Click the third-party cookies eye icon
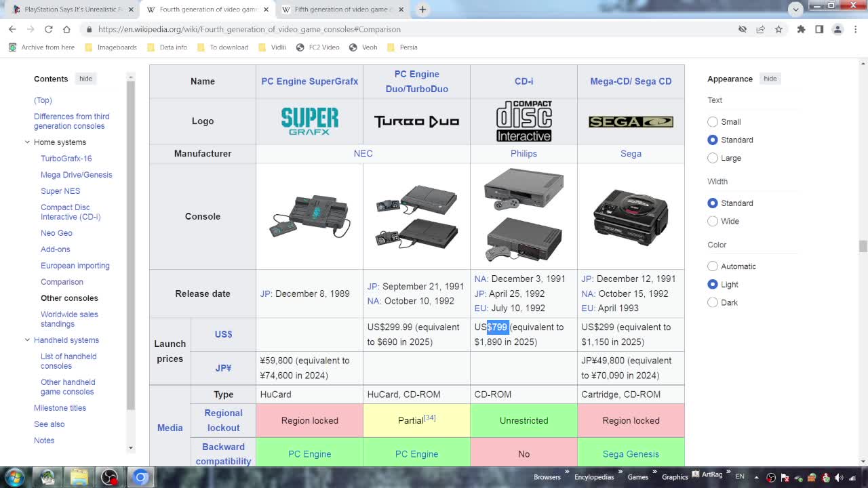Image resolution: width=868 pixels, height=488 pixels. 743,29
